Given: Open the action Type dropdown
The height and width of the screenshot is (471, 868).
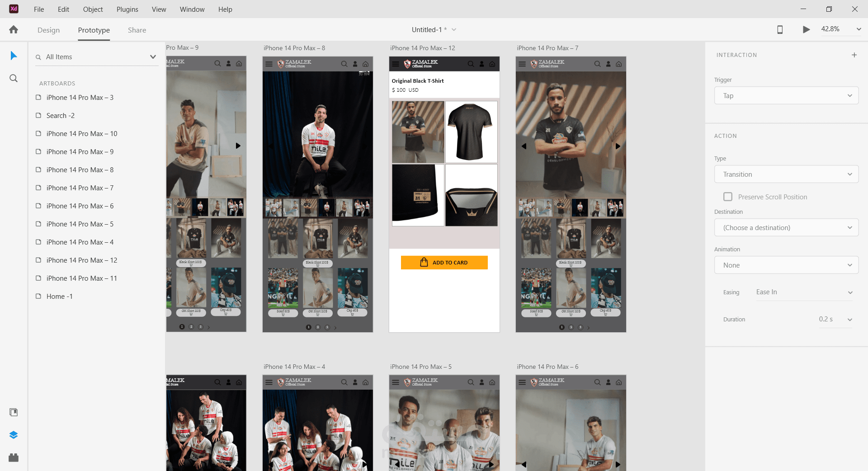Looking at the screenshot, I should tap(786, 174).
